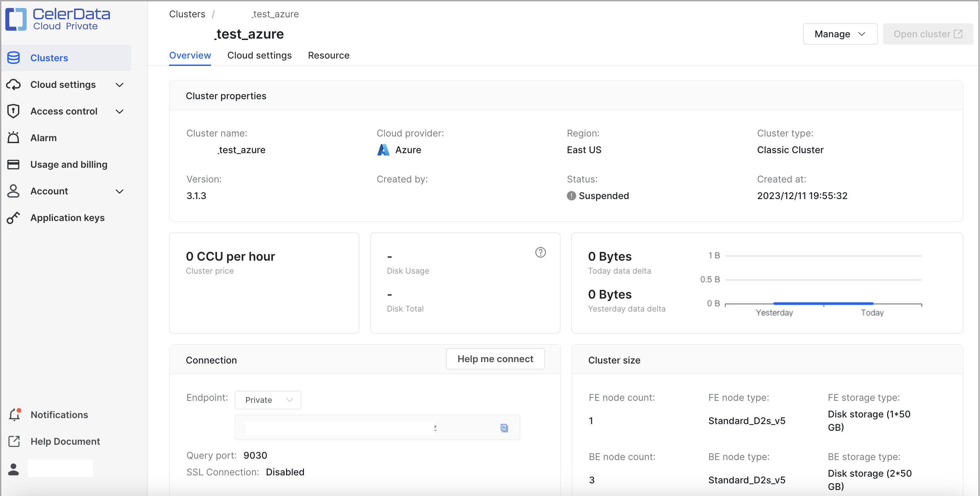Open the Manage dropdown menu
The width and height of the screenshot is (980, 496).
840,34
